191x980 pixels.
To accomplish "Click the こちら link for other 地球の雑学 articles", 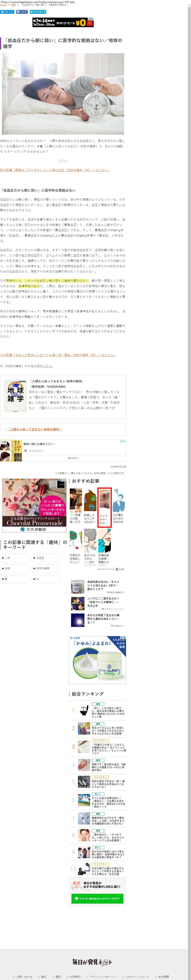I will 48,366.
